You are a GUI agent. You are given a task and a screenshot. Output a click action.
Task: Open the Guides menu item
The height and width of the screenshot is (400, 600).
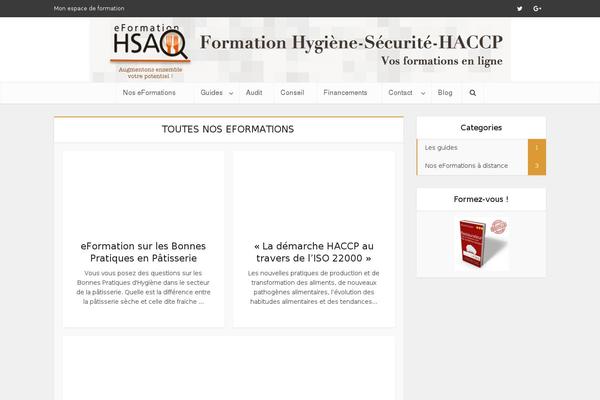(x=211, y=93)
